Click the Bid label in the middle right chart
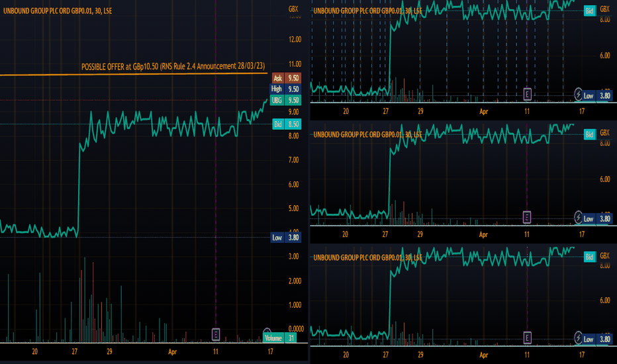The width and height of the screenshot is (617, 364). (589, 134)
